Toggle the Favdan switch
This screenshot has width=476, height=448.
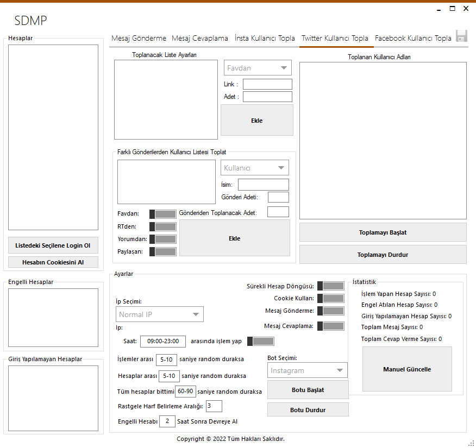(162, 214)
